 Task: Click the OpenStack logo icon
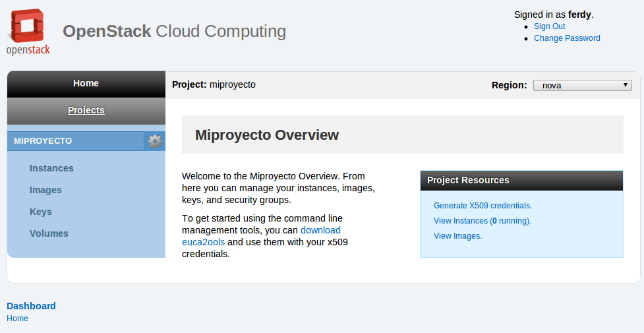tap(28, 32)
